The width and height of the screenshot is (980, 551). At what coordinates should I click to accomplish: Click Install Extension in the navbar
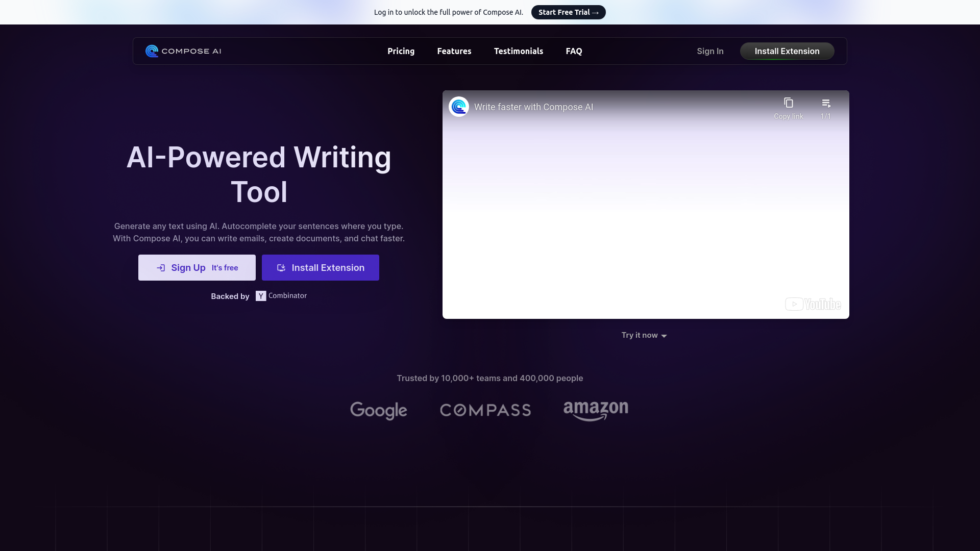pos(787,51)
